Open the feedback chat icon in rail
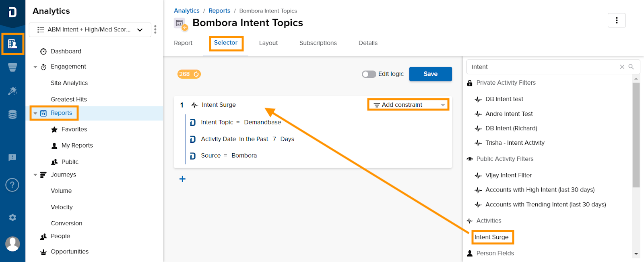The height and width of the screenshot is (262, 644). [12, 157]
